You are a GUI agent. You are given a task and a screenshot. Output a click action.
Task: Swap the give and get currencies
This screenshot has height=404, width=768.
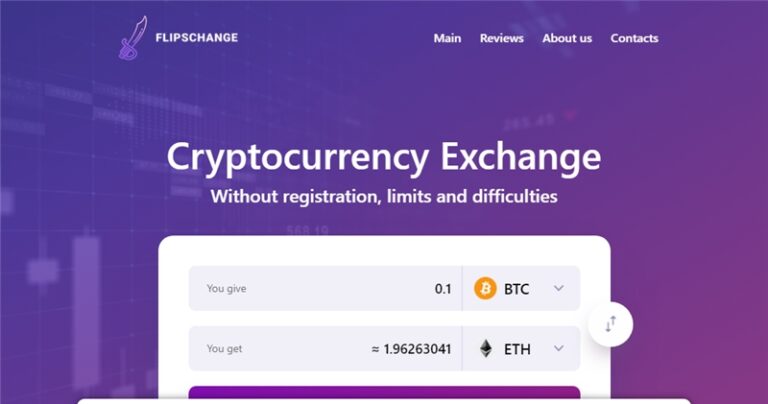pyautogui.click(x=610, y=323)
